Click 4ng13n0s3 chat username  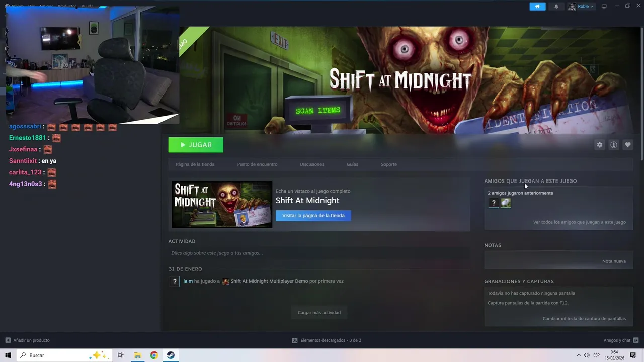pyautogui.click(x=26, y=184)
